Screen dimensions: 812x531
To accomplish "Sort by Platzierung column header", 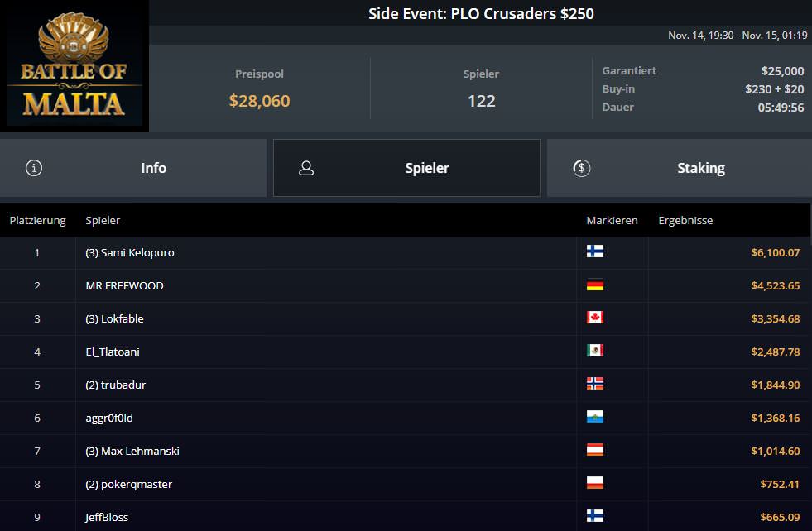I will click(37, 220).
